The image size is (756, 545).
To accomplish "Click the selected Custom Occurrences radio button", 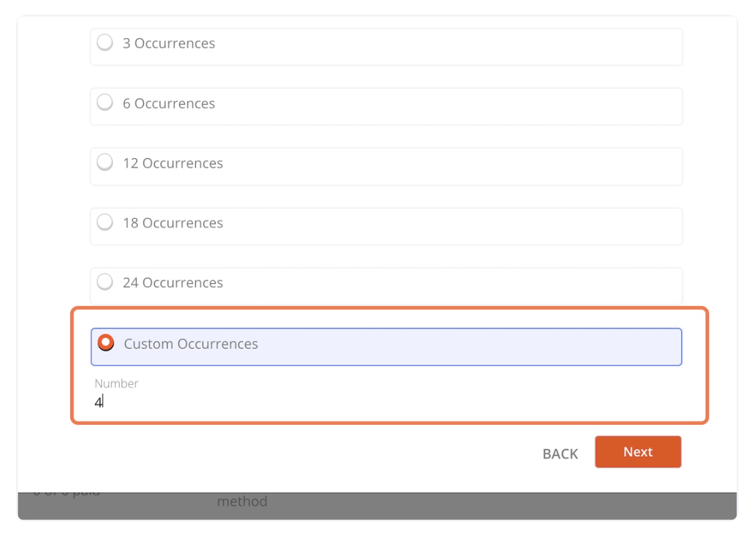I will pyautogui.click(x=106, y=343).
